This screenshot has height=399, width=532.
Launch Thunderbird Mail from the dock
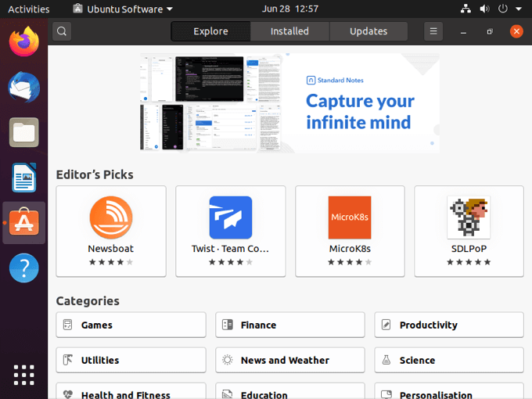[x=24, y=87]
